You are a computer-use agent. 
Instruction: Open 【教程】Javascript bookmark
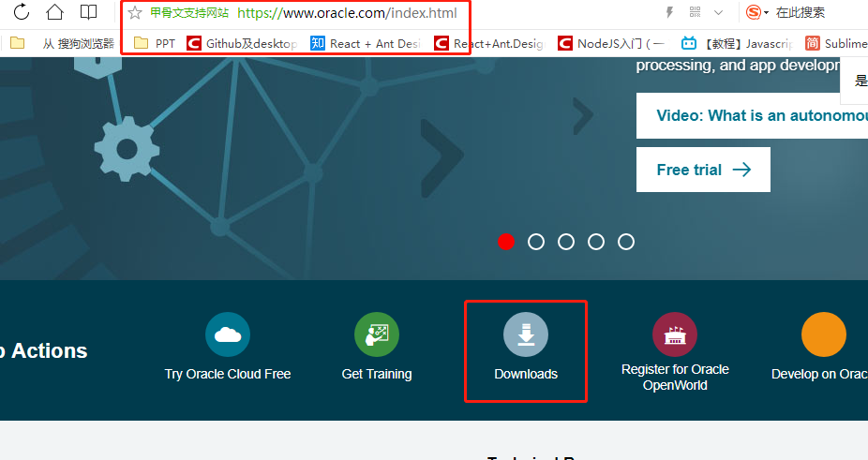[x=737, y=43]
